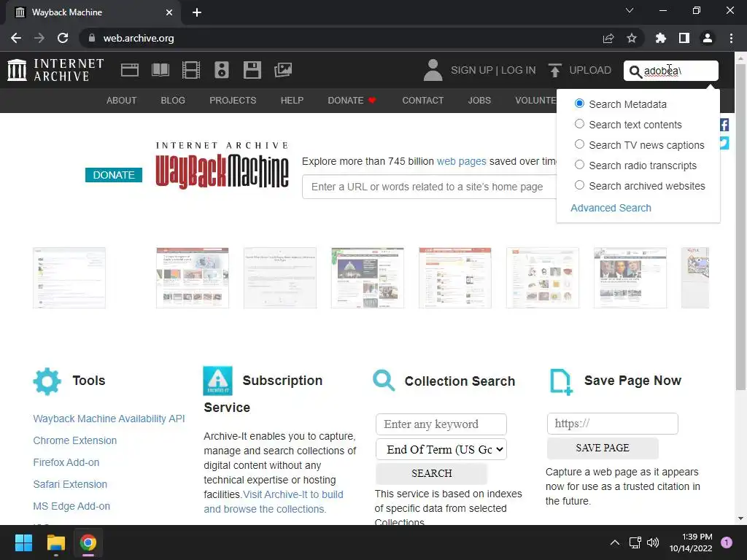Select the Wayback Machine browser tab

point(93,12)
